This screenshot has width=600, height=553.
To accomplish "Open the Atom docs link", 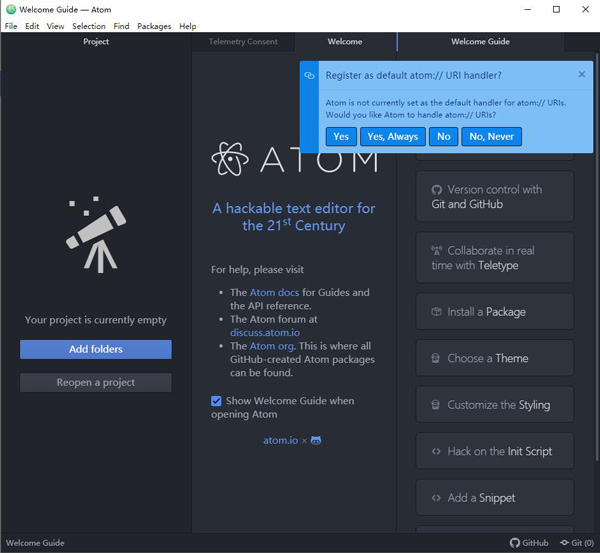I will coord(274,292).
